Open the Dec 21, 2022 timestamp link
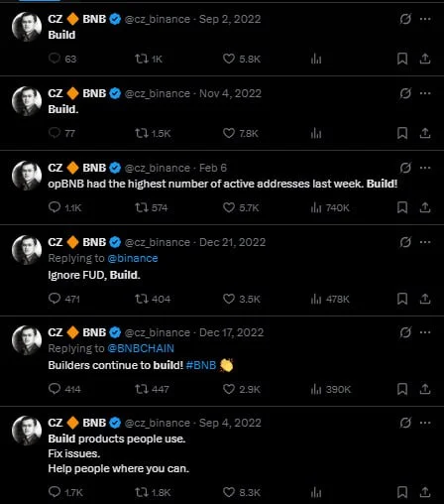The width and height of the screenshot is (444, 504). [232, 242]
